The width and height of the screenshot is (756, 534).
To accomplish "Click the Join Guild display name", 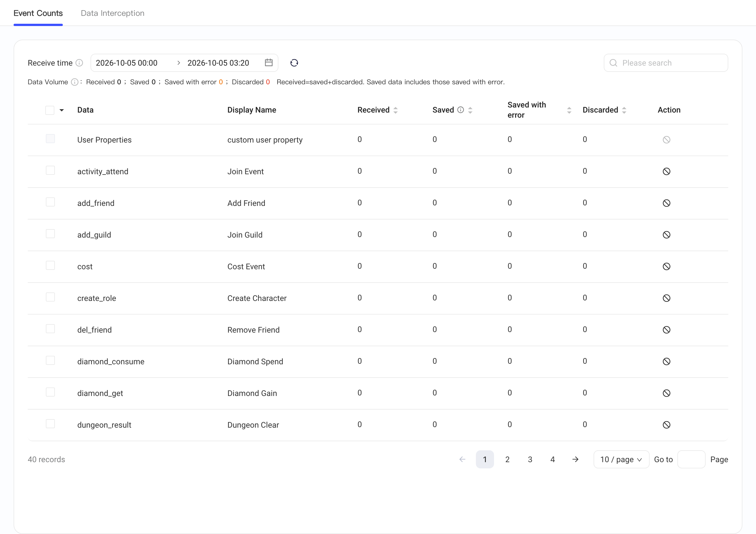I will pos(245,235).
